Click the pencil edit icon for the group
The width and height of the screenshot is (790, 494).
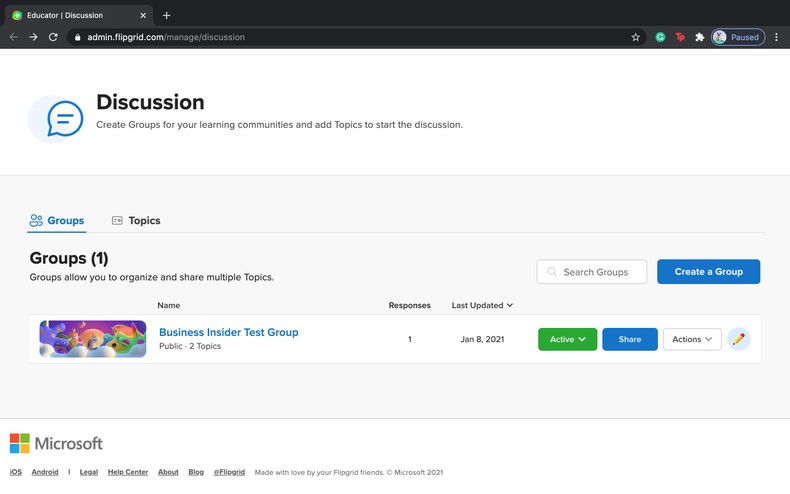pyautogui.click(x=738, y=339)
